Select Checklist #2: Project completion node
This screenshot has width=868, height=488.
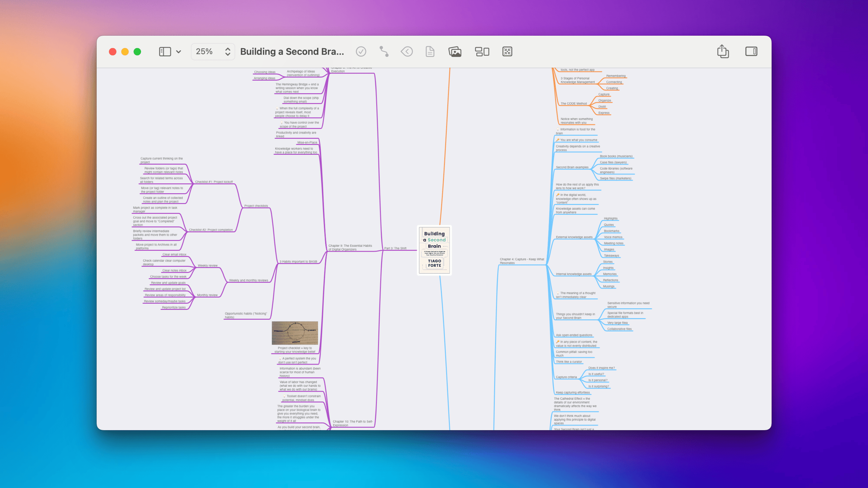coord(211,230)
